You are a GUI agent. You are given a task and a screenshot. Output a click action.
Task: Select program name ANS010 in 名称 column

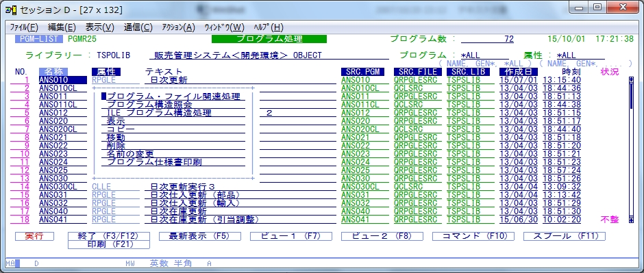62,80
